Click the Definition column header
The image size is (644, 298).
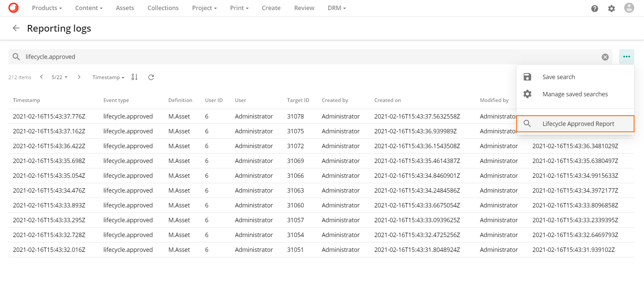tap(180, 100)
